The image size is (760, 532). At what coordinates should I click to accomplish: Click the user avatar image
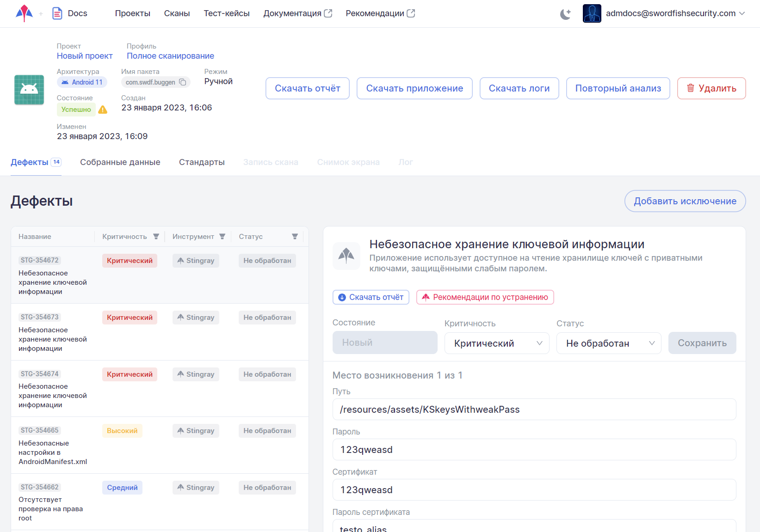(x=592, y=13)
